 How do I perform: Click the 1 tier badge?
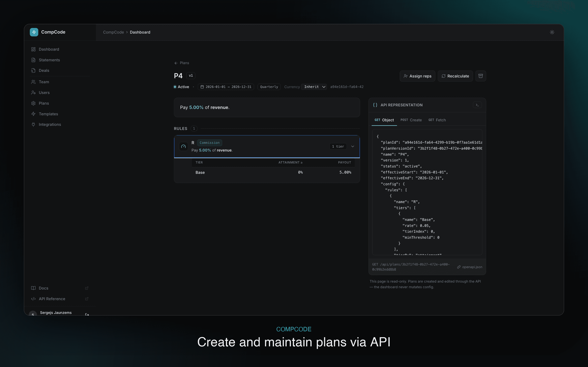pyautogui.click(x=338, y=146)
